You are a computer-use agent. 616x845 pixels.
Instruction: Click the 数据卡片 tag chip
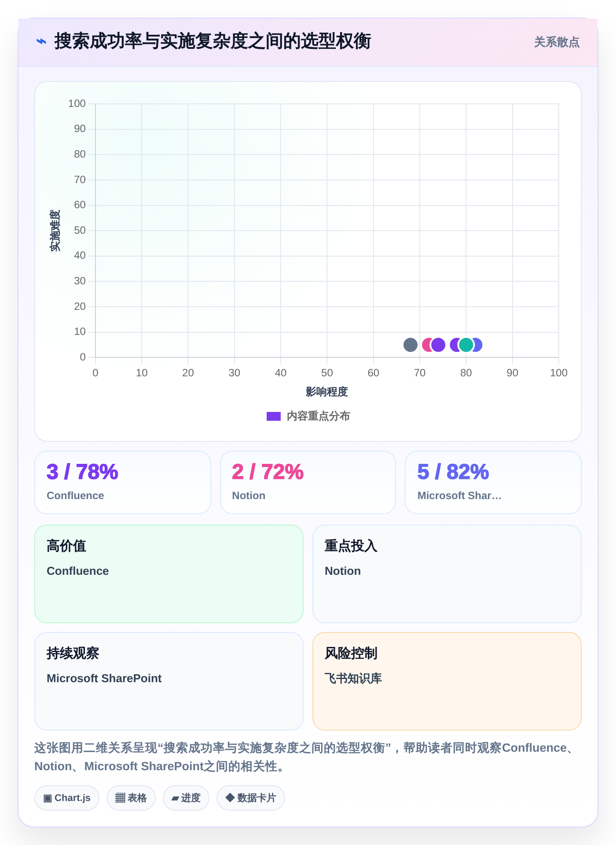point(251,798)
